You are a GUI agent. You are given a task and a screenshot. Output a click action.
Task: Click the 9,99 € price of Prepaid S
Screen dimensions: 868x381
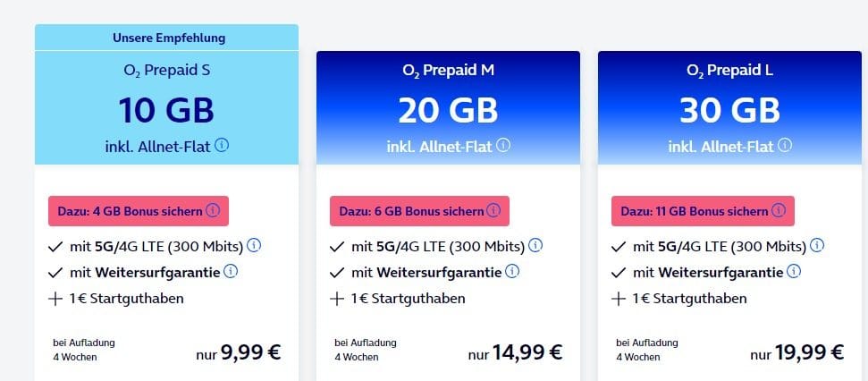coord(251,351)
